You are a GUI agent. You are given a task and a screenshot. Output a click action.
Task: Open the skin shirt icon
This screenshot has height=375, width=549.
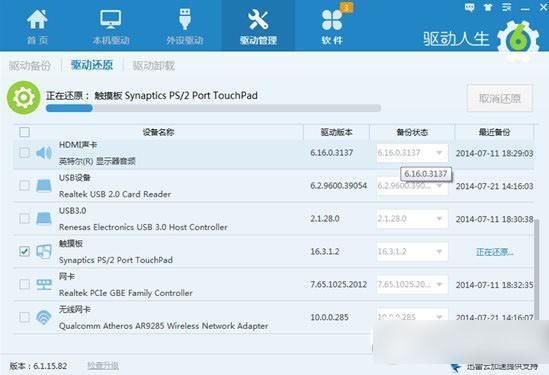pyautogui.click(x=488, y=7)
